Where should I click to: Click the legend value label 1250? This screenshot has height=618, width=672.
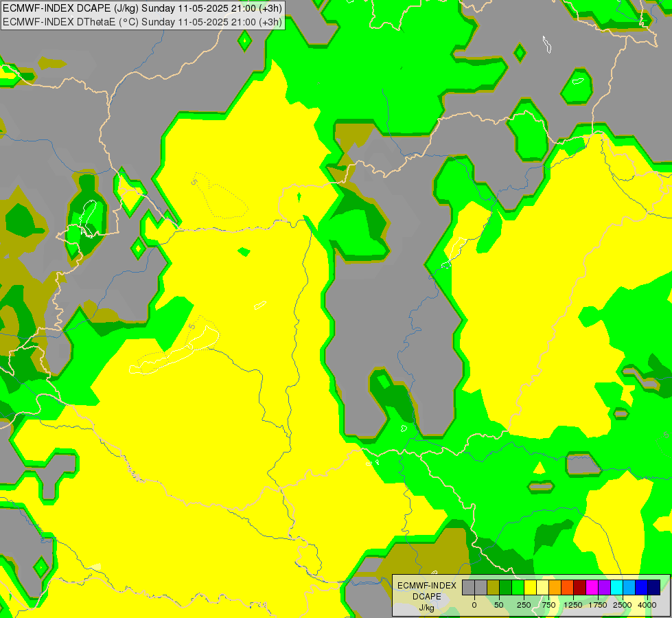point(573,605)
